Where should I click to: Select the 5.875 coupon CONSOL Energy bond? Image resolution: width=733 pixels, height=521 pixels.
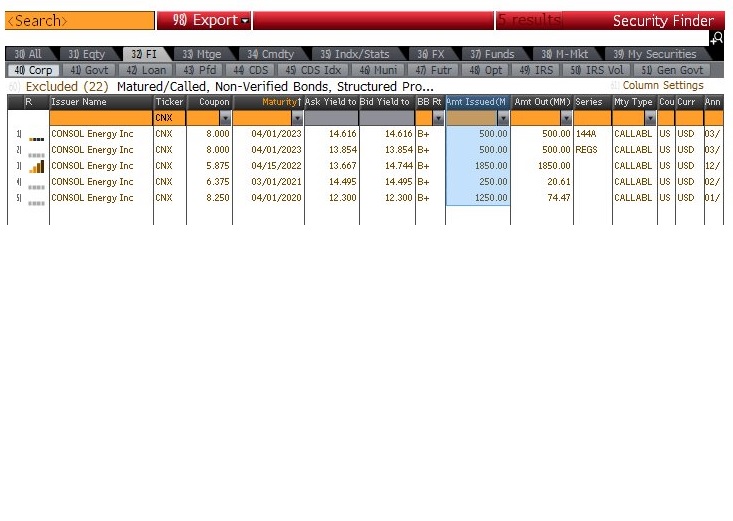[92, 166]
